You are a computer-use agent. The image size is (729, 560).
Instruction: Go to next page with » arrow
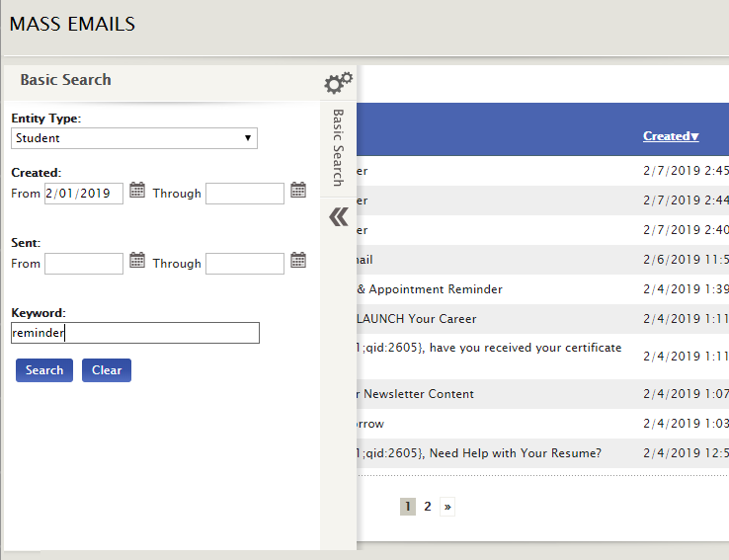click(447, 507)
